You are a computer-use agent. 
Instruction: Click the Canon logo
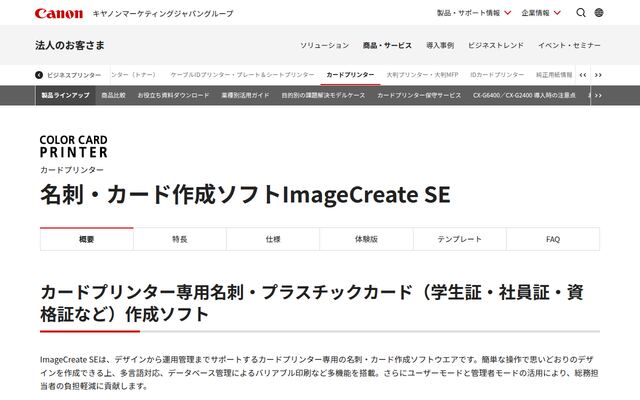coord(59,13)
